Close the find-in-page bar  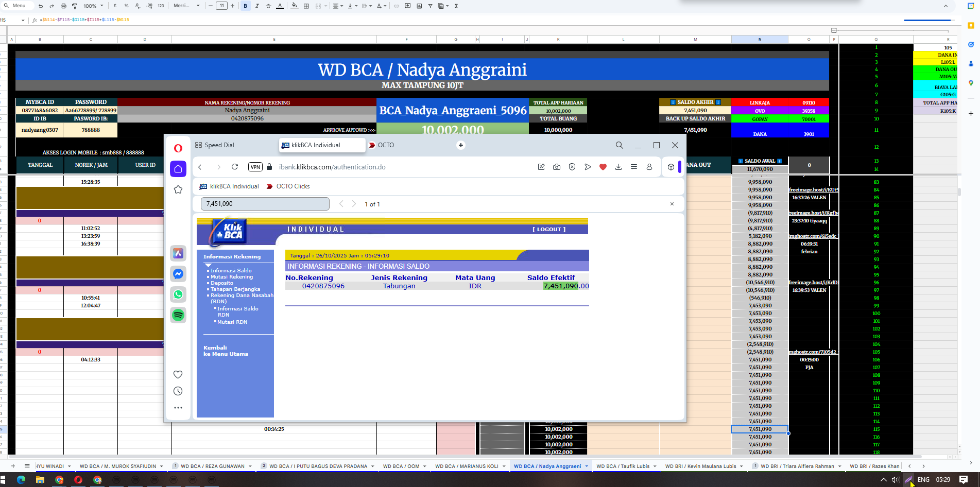point(672,204)
